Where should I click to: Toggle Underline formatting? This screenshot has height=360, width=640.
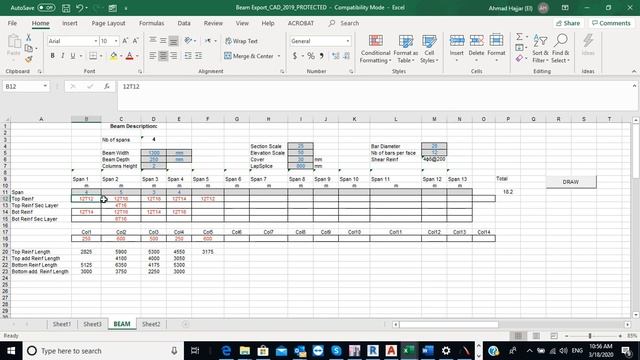73,56
